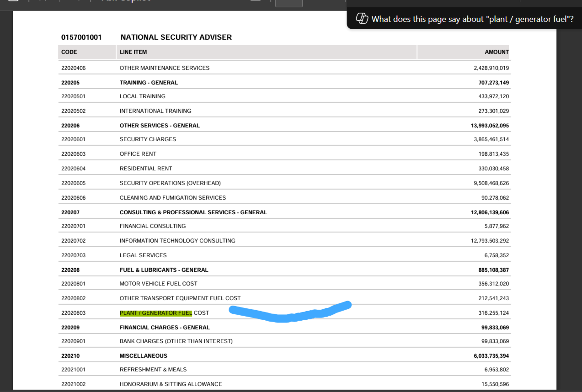
Task: Open the "What does this page say" Copilot suggestion
Action: 472,19
